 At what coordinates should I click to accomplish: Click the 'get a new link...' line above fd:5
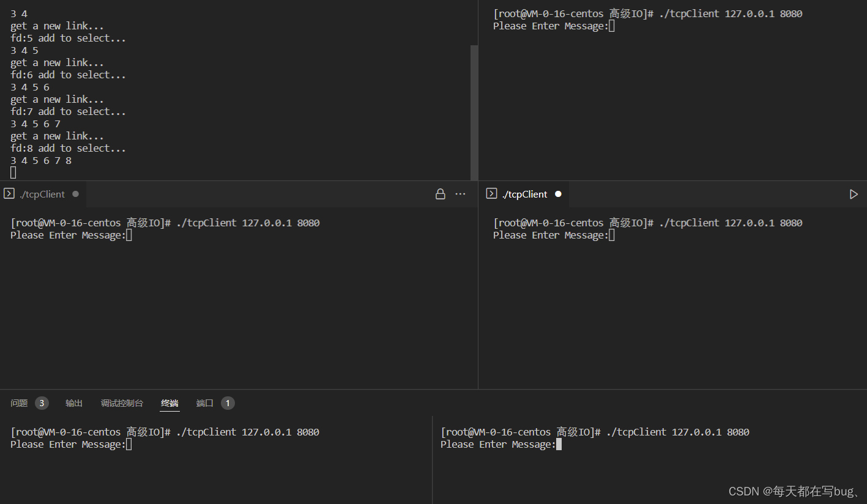pos(58,26)
